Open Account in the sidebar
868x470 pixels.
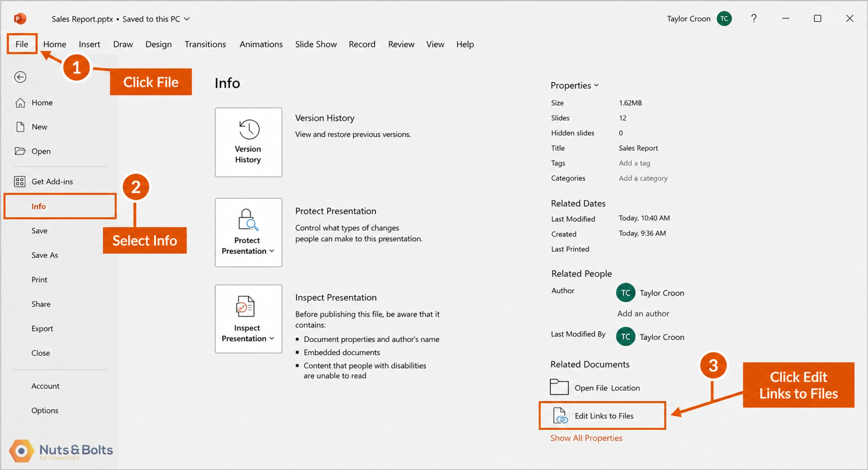coord(45,386)
